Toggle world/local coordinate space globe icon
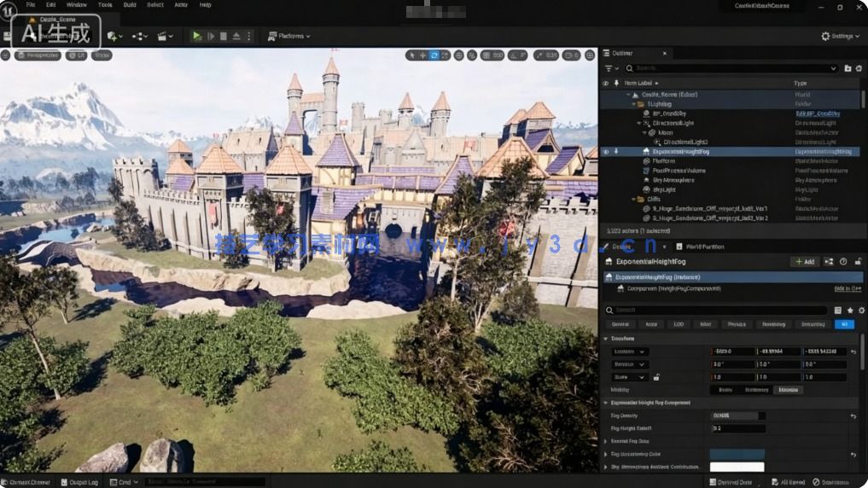 tap(459, 55)
